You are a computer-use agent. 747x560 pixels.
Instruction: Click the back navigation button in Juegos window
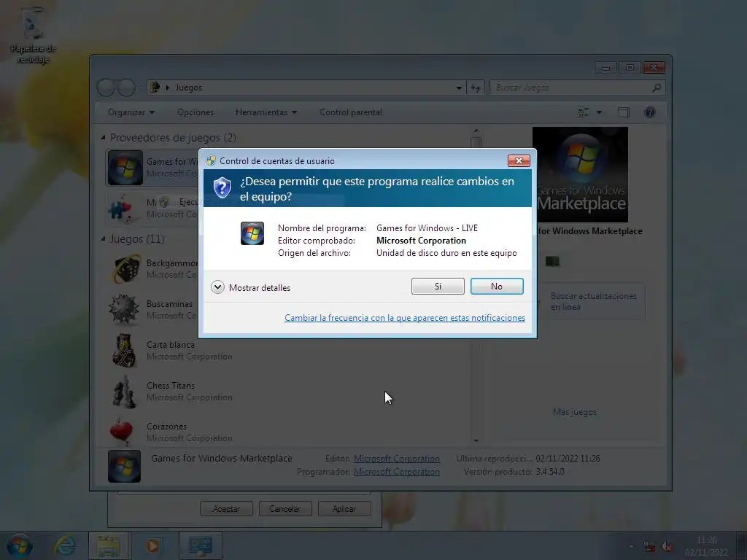point(107,87)
